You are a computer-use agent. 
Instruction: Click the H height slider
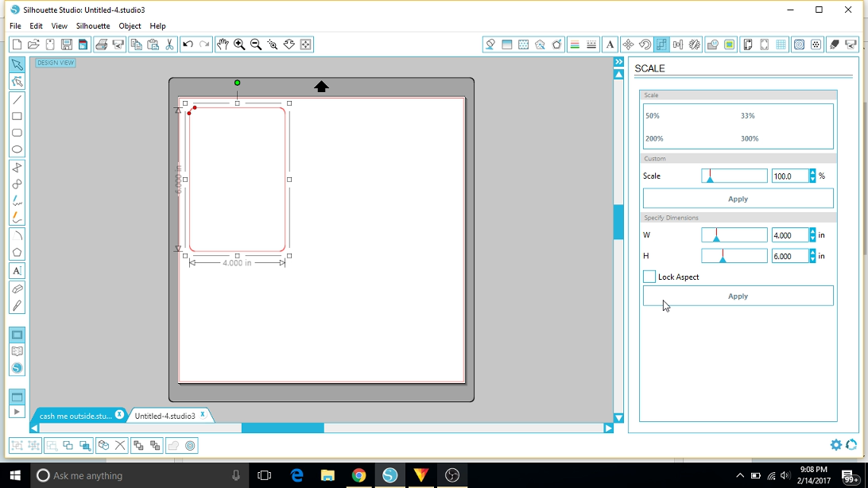734,256
